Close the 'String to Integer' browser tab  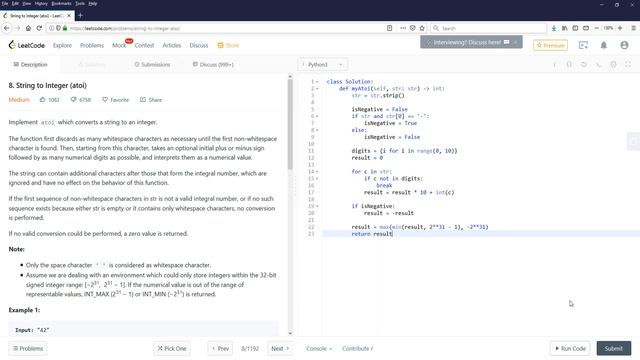tap(69, 16)
